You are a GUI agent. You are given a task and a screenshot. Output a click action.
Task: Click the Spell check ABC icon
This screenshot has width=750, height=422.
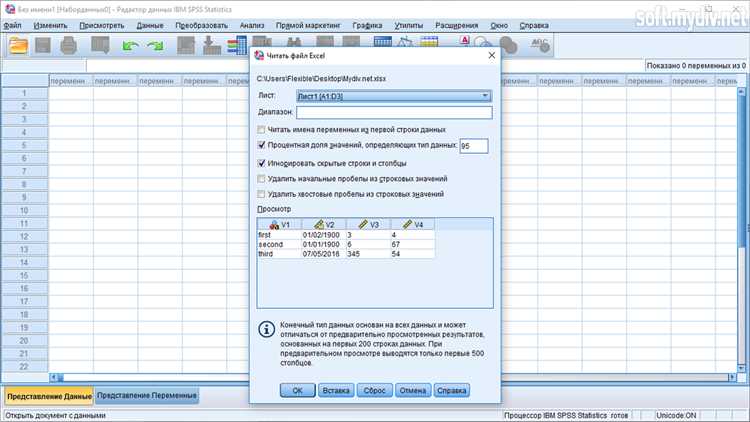click(540, 45)
